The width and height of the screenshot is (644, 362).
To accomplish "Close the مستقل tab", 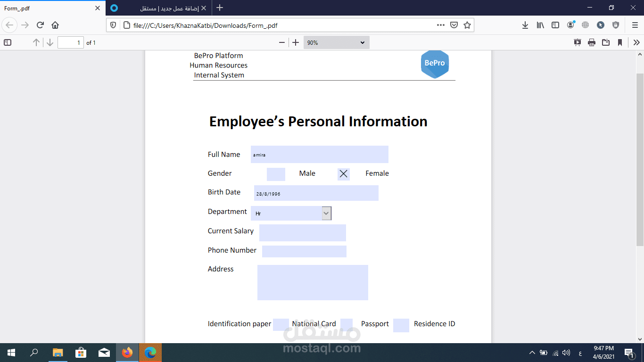I will tap(204, 8).
